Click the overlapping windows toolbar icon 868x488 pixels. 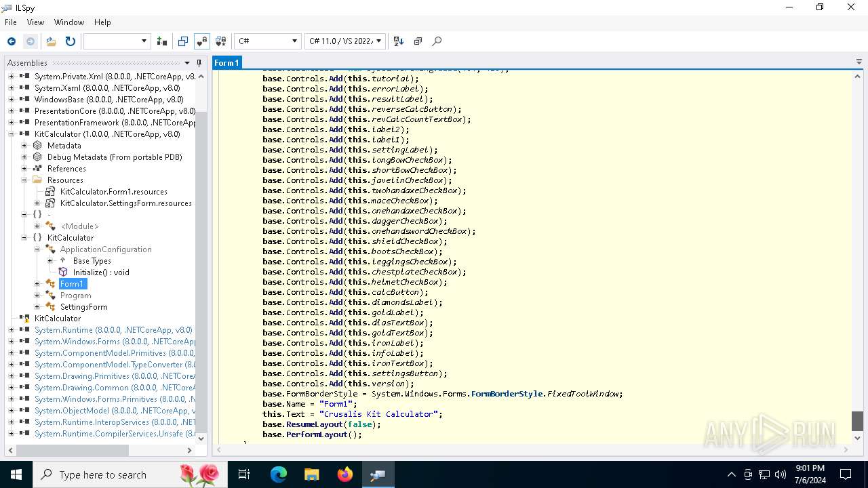click(182, 41)
